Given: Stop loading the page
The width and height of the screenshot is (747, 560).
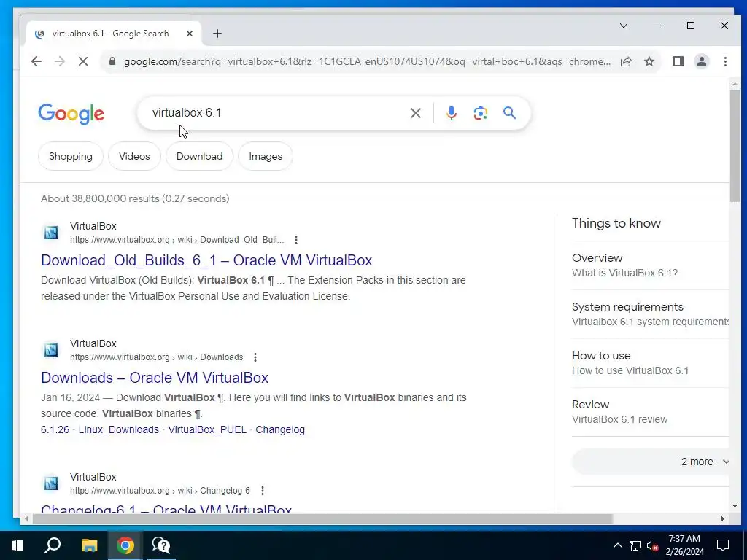Looking at the screenshot, I should [x=83, y=61].
